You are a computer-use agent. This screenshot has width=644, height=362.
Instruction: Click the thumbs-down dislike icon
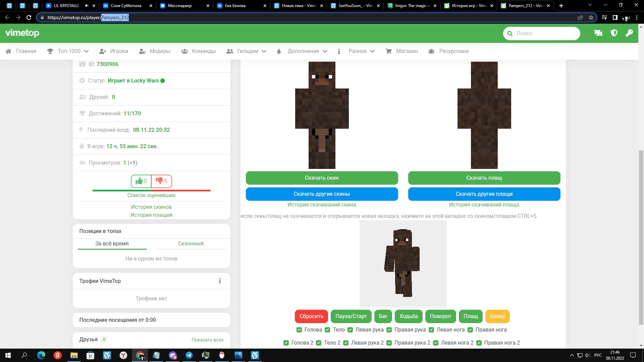pyautogui.click(x=159, y=181)
